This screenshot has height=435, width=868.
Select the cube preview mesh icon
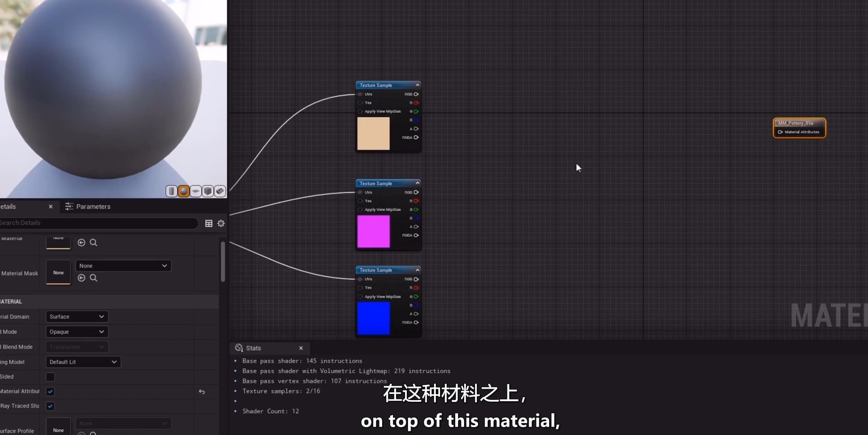tap(208, 191)
